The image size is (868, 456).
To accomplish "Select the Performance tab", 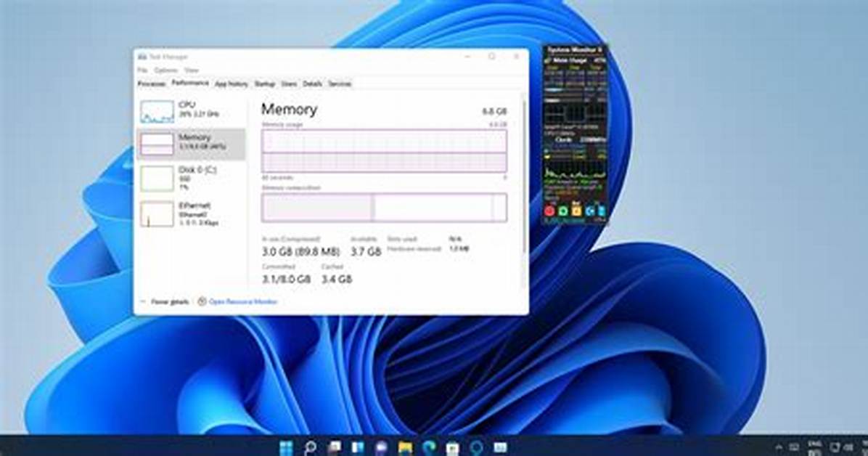I will click(x=190, y=83).
